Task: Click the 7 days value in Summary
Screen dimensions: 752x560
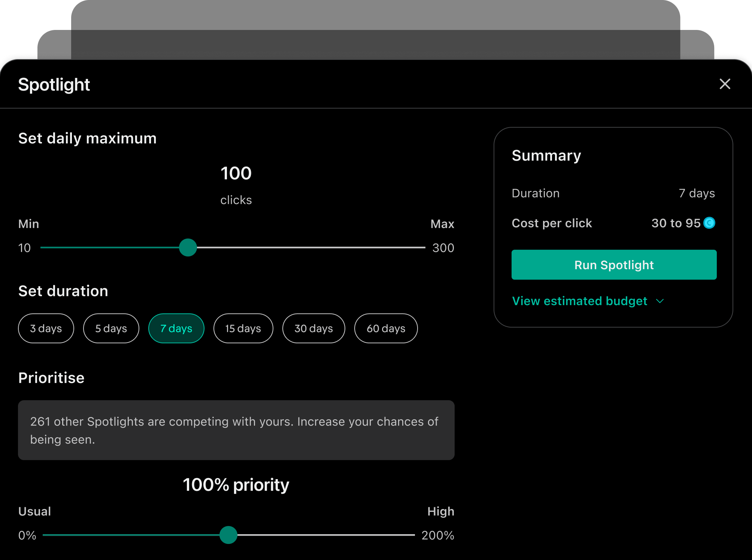Action: (x=697, y=193)
